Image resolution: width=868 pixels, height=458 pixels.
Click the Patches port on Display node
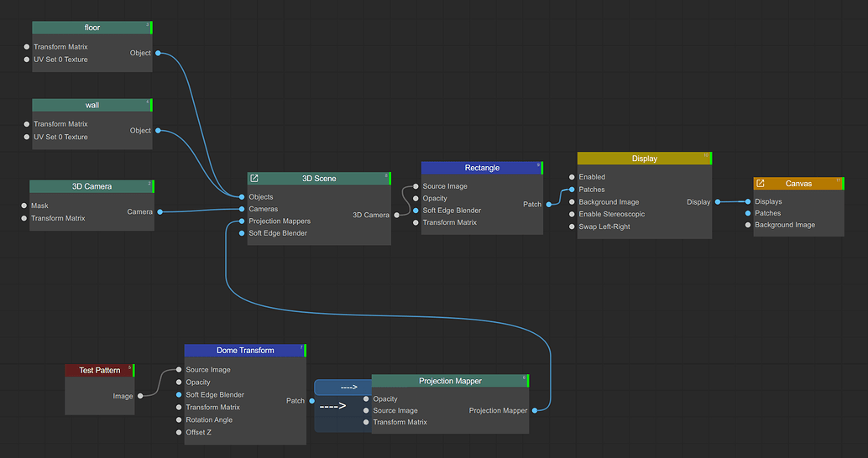(x=572, y=190)
